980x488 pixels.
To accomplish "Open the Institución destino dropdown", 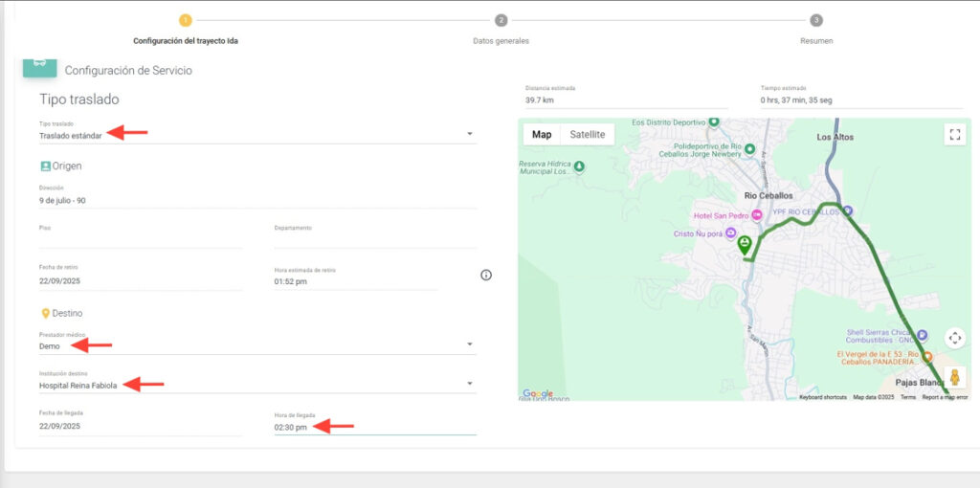I will (x=470, y=385).
